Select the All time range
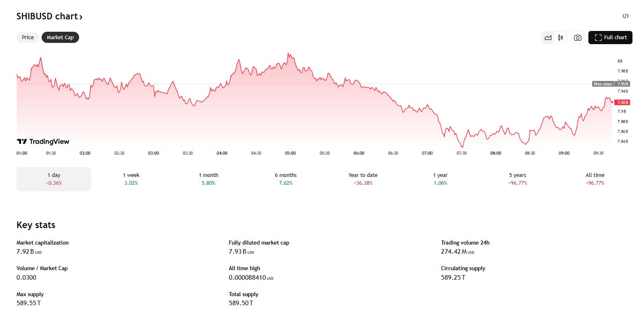The height and width of the screenshot is (318, 644). 595,179
